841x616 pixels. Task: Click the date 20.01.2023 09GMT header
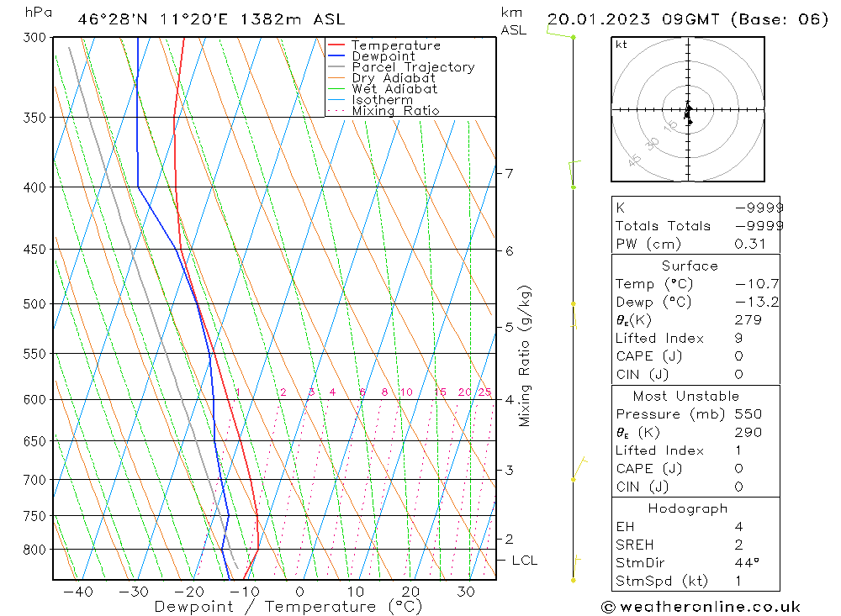point(633,19)
